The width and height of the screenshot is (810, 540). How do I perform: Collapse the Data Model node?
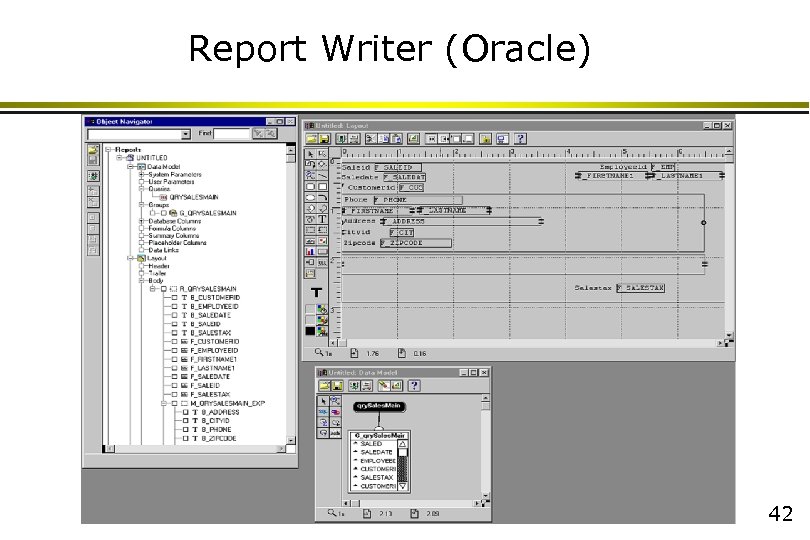(131, 167)
